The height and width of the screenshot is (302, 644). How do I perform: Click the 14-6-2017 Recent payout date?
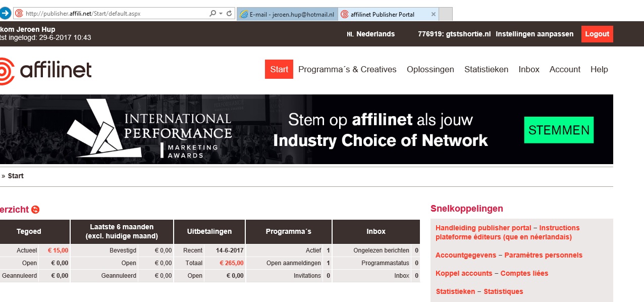pyautogui.click(x=230, y=250)
